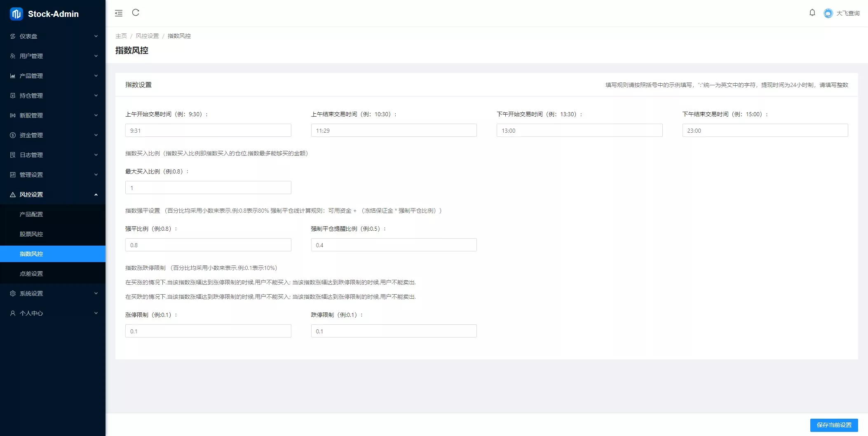This screenshot has height=436, width=868.
Task: Open the notification bell
Action: pos(812,13)
